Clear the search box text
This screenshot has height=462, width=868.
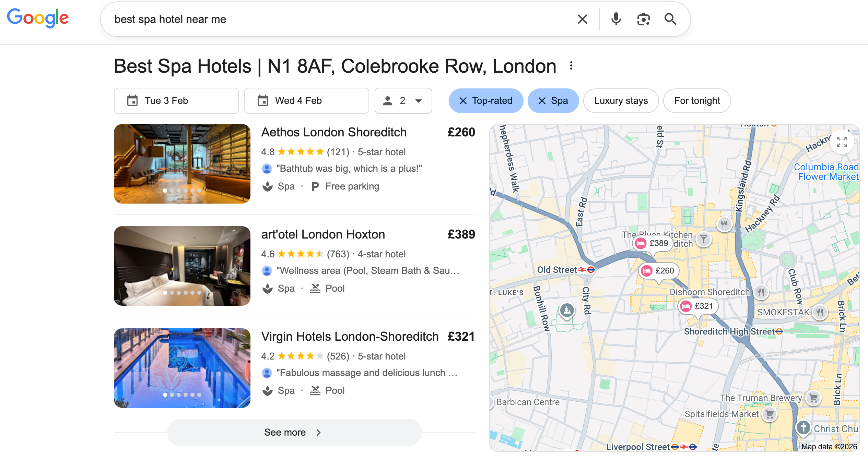tap(582, 19)
